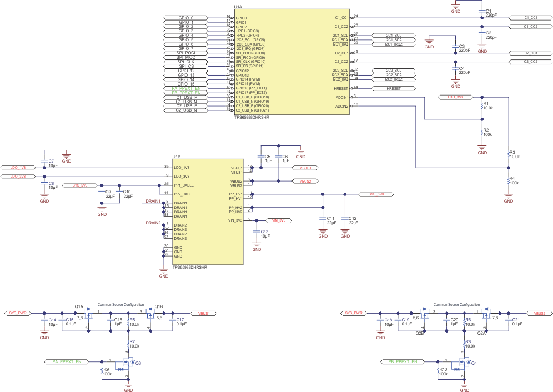
Task: Click the C13 10uF capacitor symbol
Action: point(257,232)
